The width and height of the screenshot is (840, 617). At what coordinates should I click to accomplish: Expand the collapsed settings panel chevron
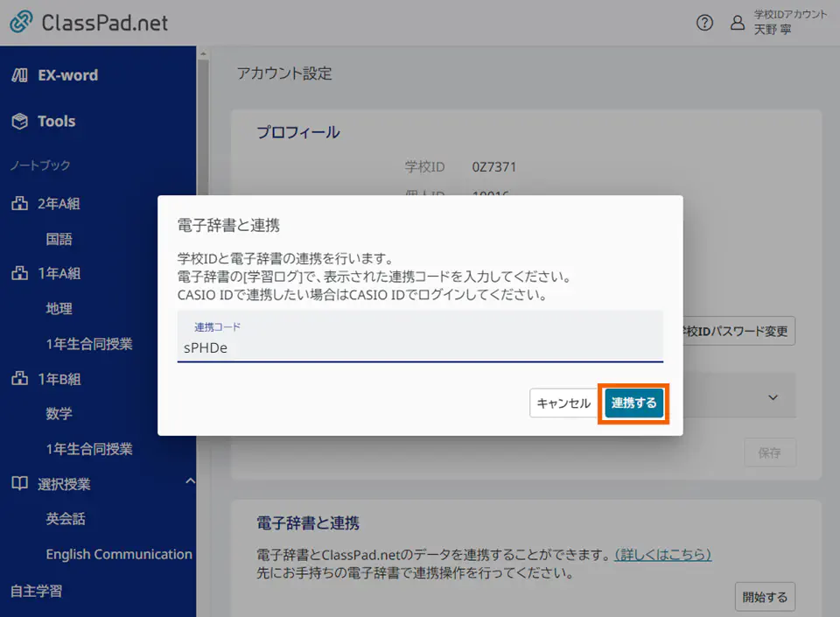tap(773, 396)
